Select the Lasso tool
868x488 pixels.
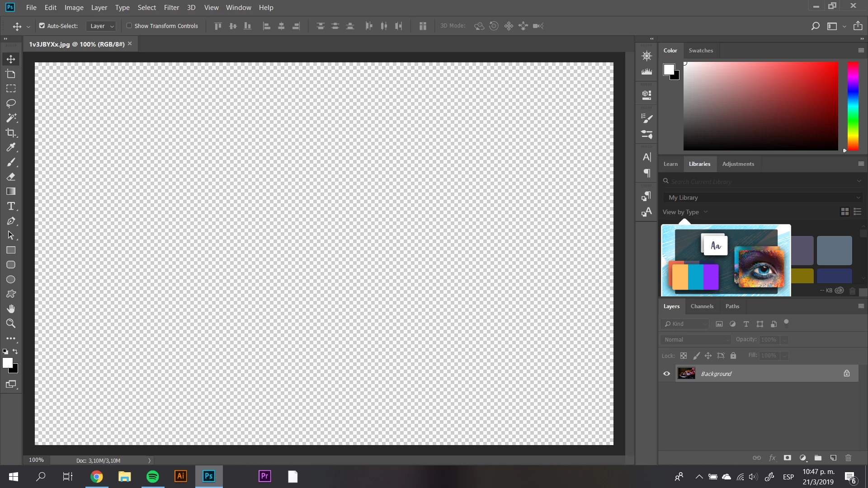click(11, 103)
